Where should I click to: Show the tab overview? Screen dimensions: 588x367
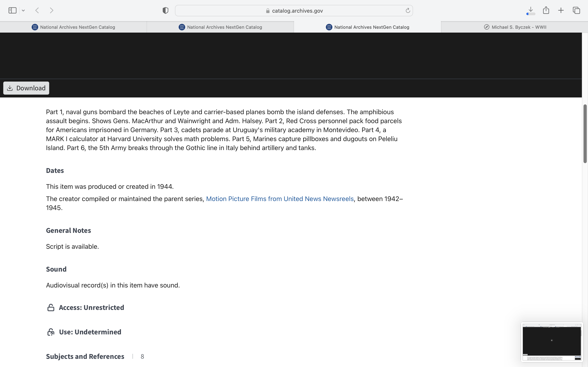(x=576, y=10)
